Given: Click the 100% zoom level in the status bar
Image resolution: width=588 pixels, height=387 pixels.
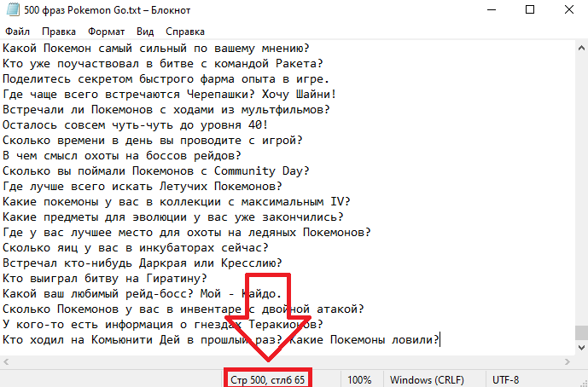Looking at the screenshot, I should (359, 379).
